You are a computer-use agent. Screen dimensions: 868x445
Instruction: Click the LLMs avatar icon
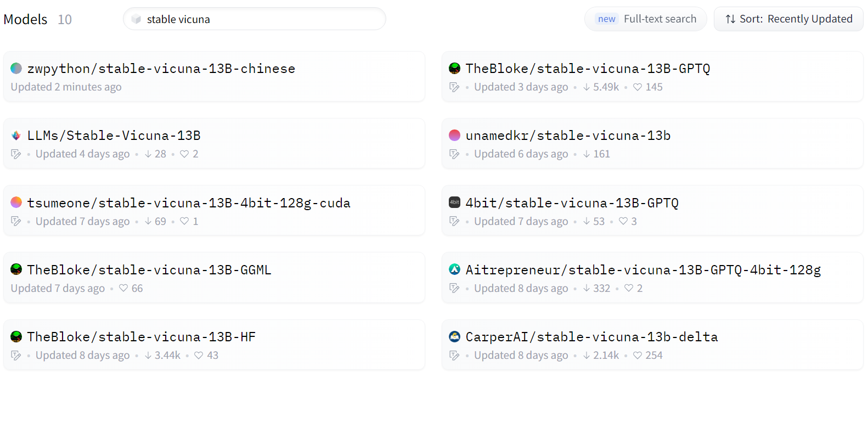pyautogui.click(x=16, y=136)
